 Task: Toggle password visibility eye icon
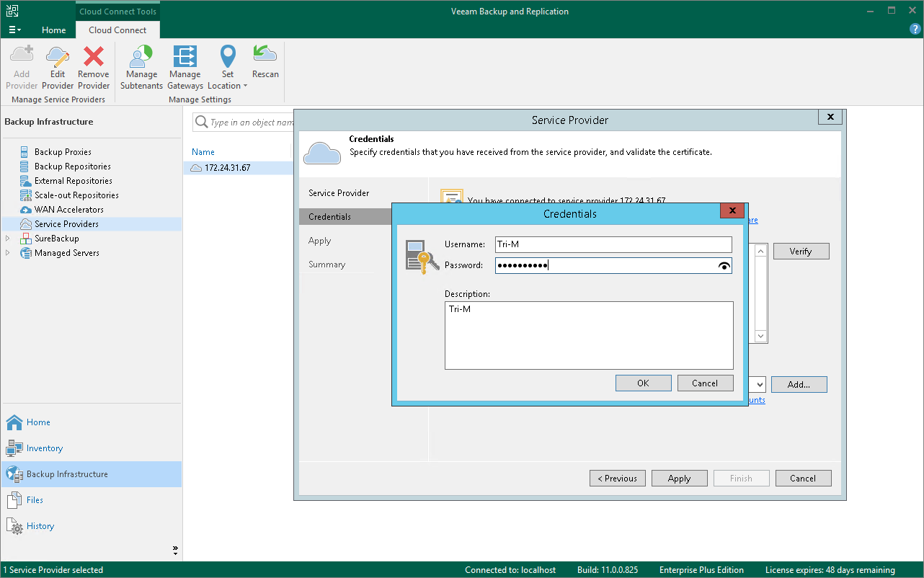coord(724,266)
